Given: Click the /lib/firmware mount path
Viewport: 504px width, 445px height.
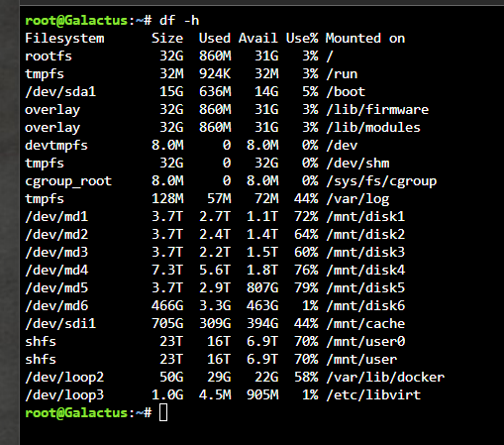Looking at the screenshot, I should tap(377, 109).
